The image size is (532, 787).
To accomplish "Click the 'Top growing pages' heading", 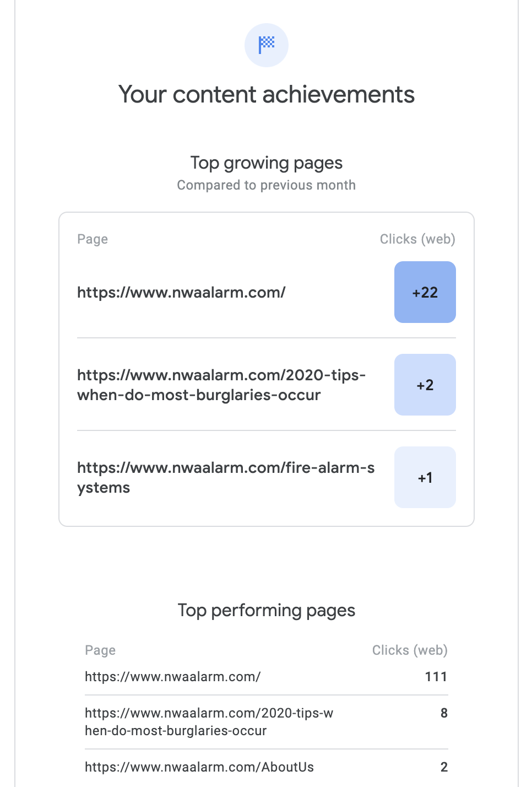I will (267, 163).
